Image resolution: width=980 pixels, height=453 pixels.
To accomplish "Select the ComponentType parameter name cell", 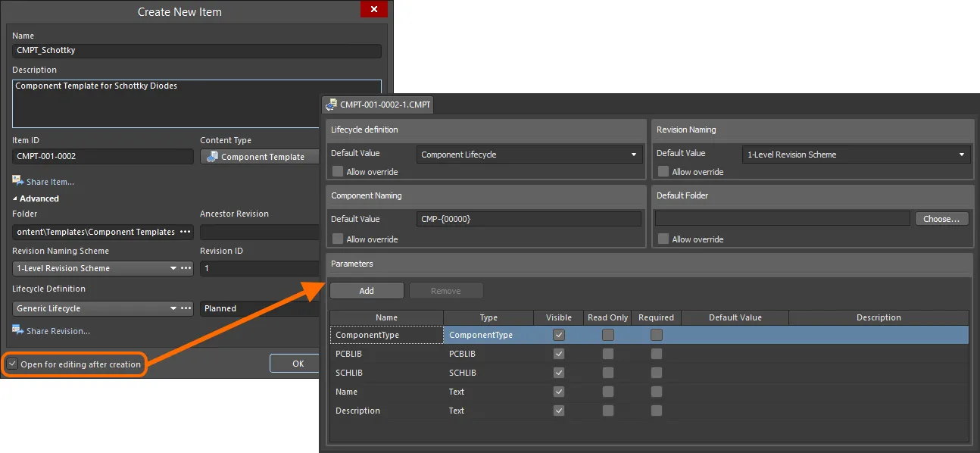I will click(x=386, y=335).
